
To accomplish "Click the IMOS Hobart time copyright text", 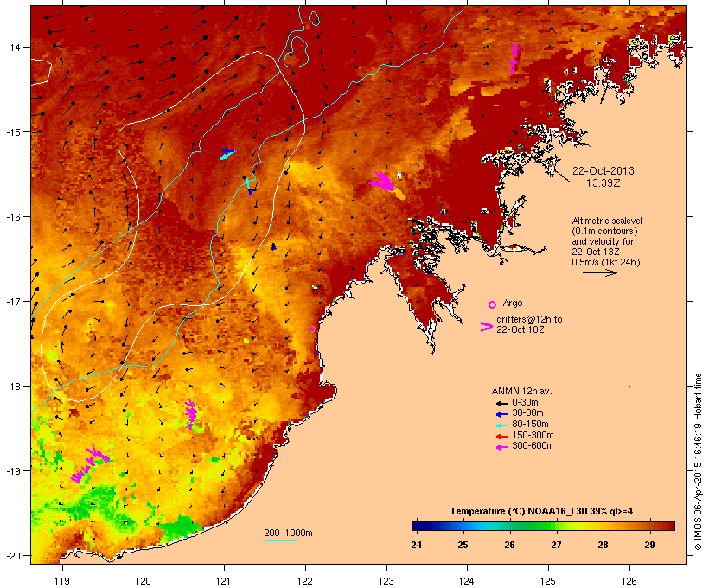I will (x=698, y=462).
